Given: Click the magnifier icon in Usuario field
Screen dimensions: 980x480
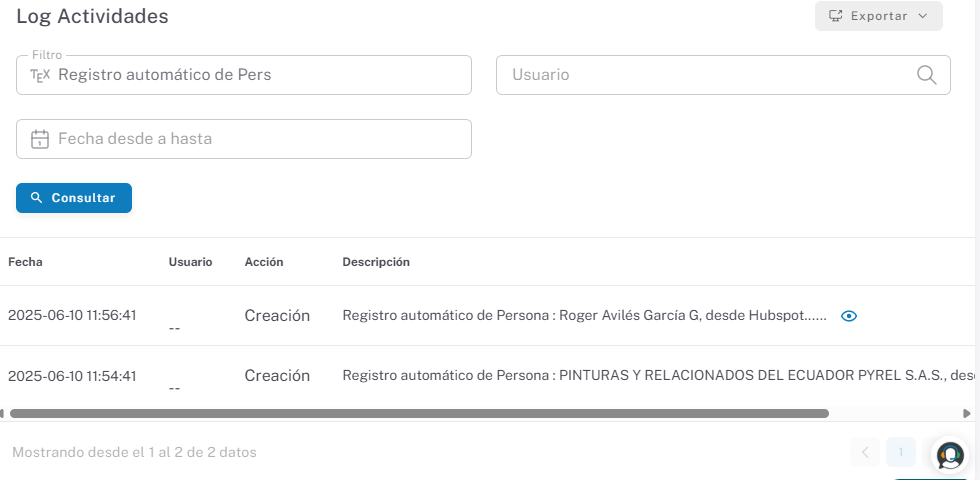Looking at the screenshot, I should (x=927, y=75).
